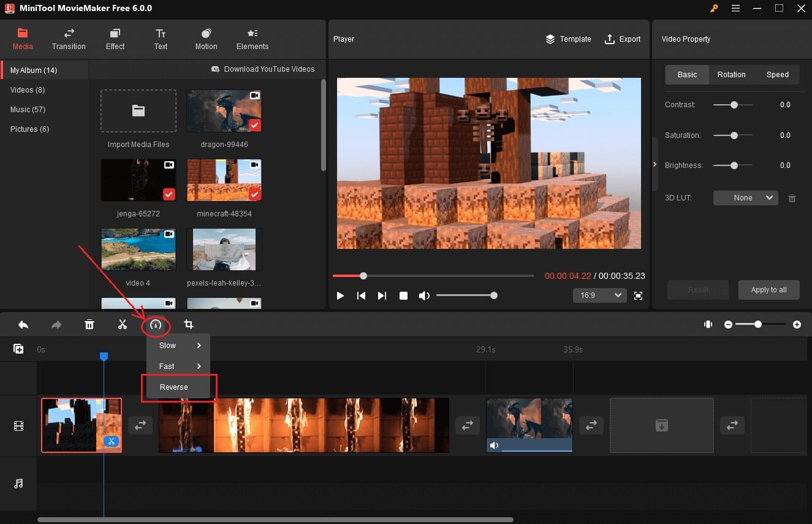The height and width of the screenshot is (524, 812).
Task: Expand the Fast speed submenu
Action: 178,366
